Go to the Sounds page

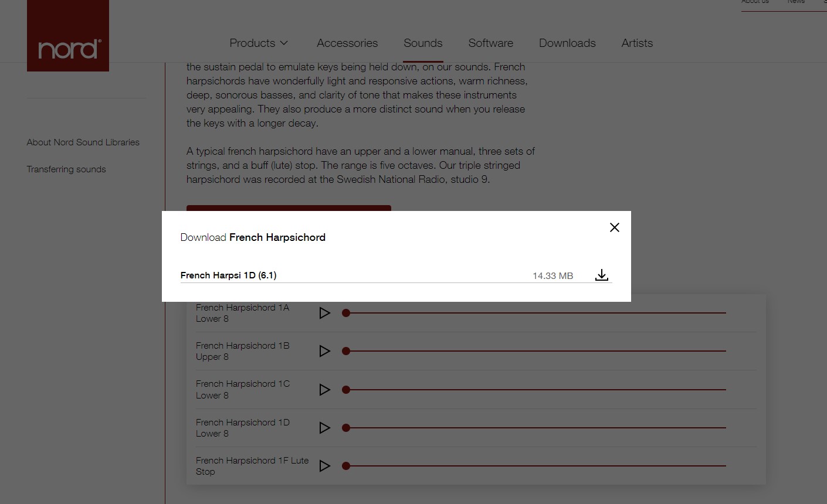pyautogui.click(x=423, y=43)
